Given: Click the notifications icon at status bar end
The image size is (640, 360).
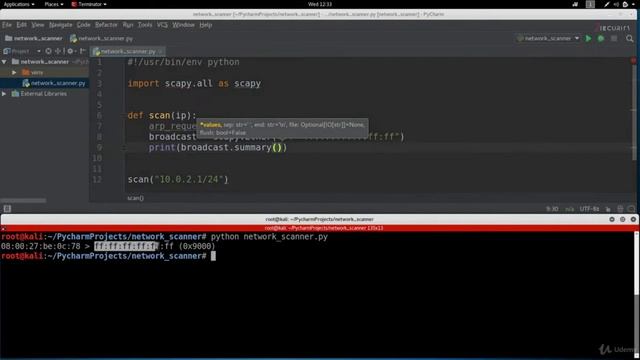Looking at the screenshot, I should (x=631, y=209).
